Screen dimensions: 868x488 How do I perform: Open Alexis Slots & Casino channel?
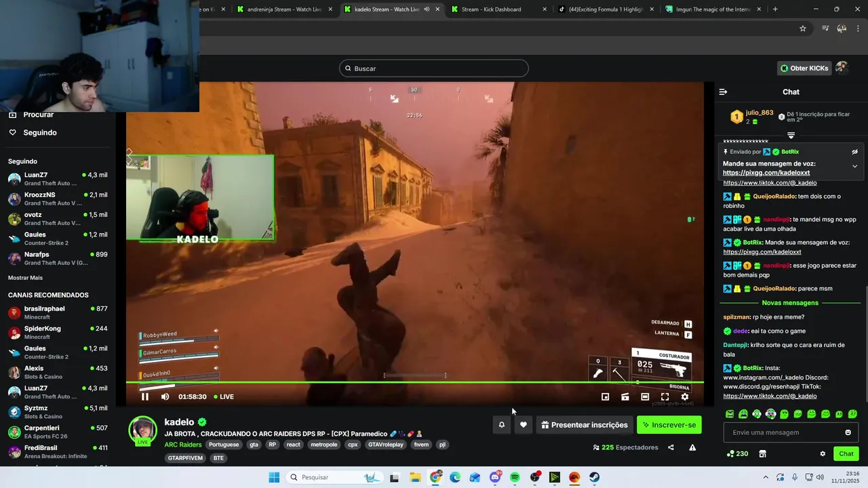click(58, 372)
